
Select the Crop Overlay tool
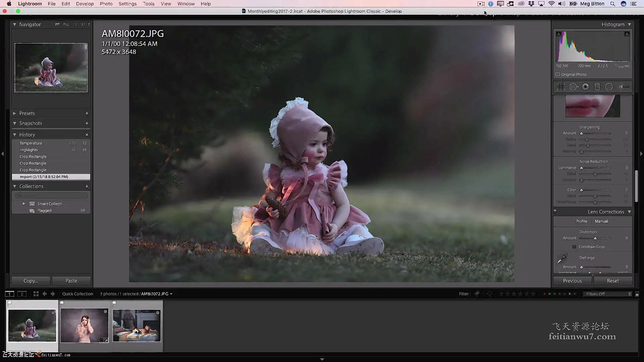click(x=561, y=87)
